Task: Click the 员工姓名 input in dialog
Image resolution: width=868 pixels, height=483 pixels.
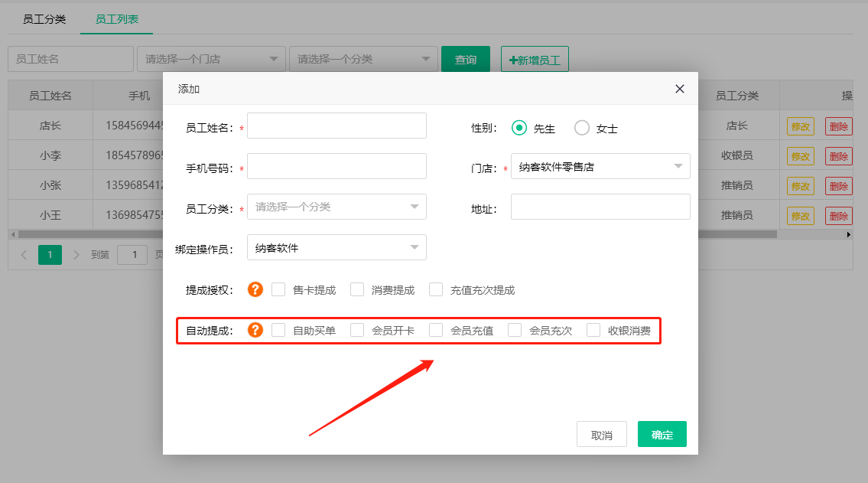Action: [336, 126]
